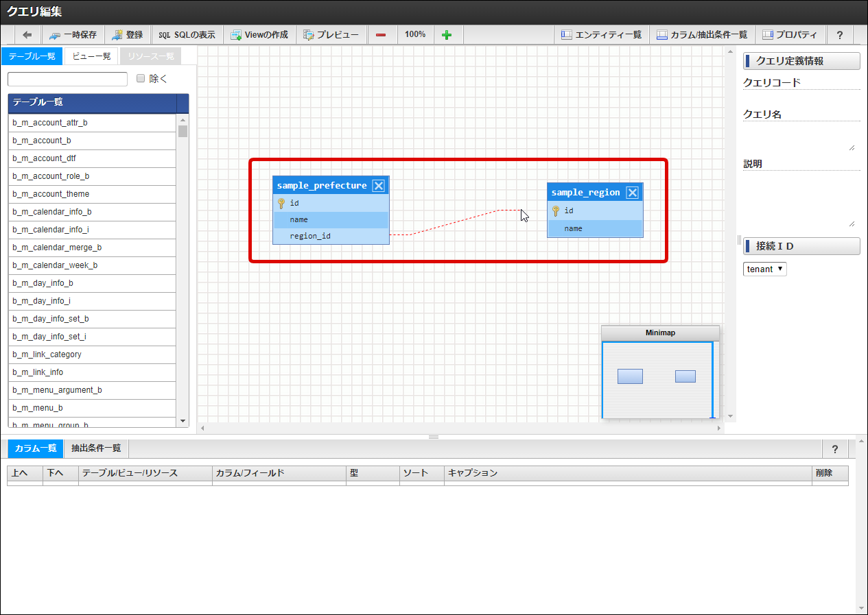Click the back arrow icon in toolbar

click(27, 34)
